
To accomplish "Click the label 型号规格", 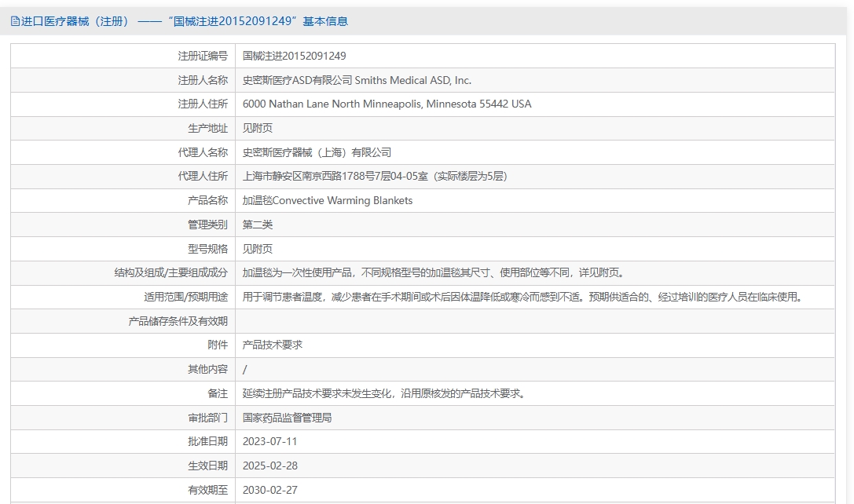I will [207, 249].
